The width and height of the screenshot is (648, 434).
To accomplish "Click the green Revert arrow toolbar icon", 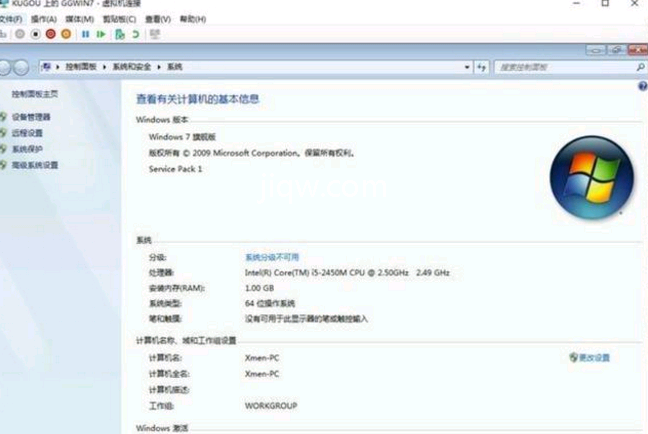I will (x=135, y=34).
